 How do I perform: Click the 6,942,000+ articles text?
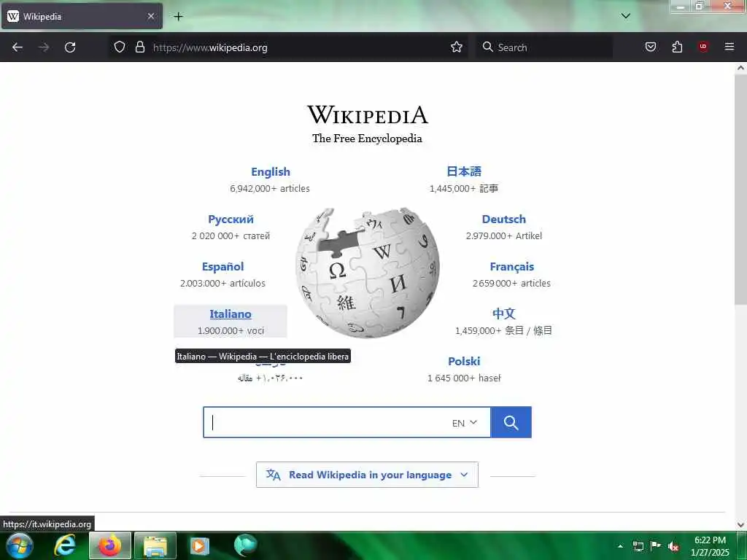point(270,189)
